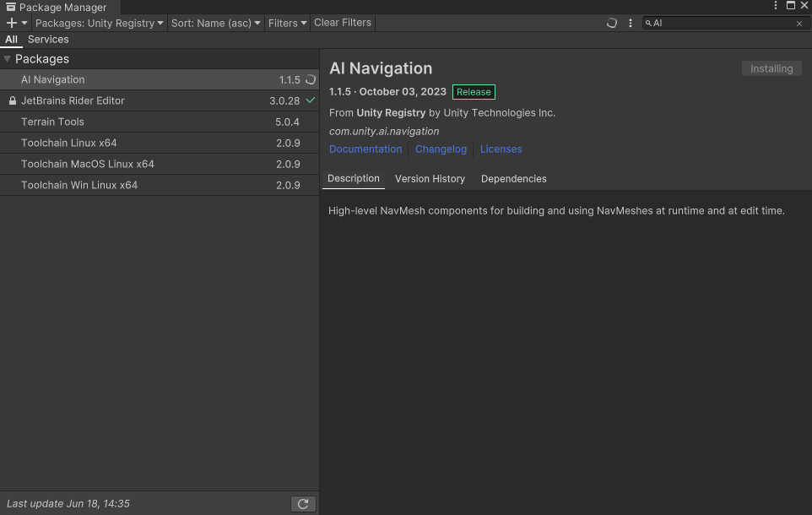The height and width of the screenshot is (515, 812).
Task: Switch to the Description tab
Action: pyautogui.click(x=353, y=179)
